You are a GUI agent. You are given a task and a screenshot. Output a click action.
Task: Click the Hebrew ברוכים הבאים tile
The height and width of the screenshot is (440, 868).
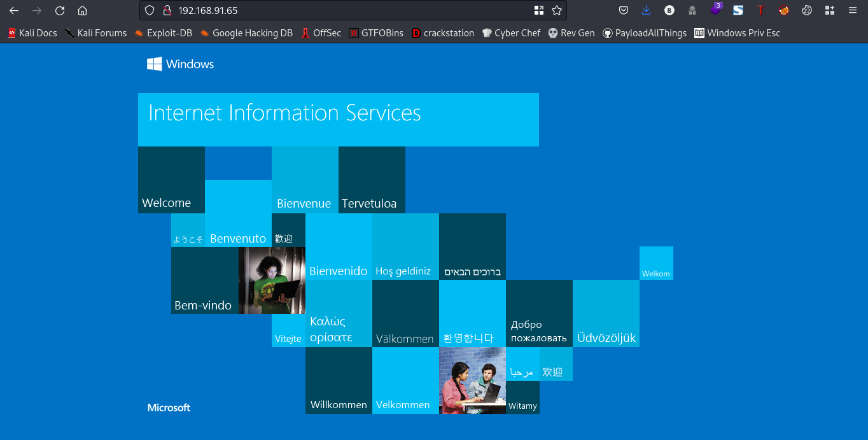tap(472, 246)
